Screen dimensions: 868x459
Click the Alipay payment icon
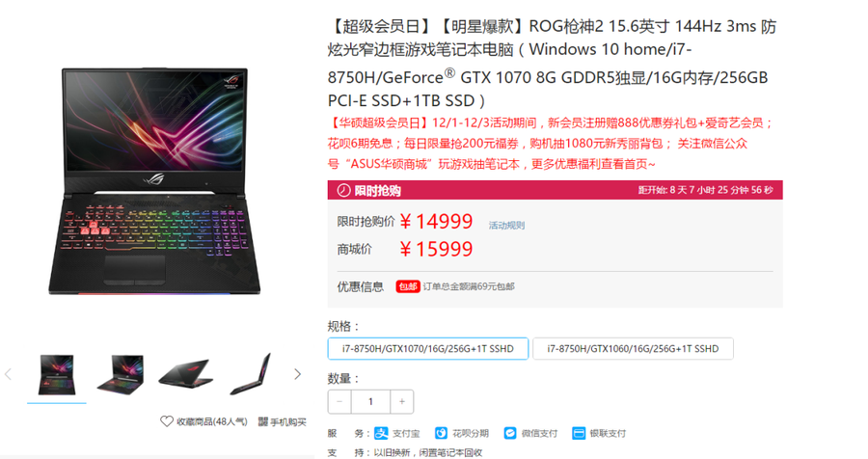coord(381,433)
